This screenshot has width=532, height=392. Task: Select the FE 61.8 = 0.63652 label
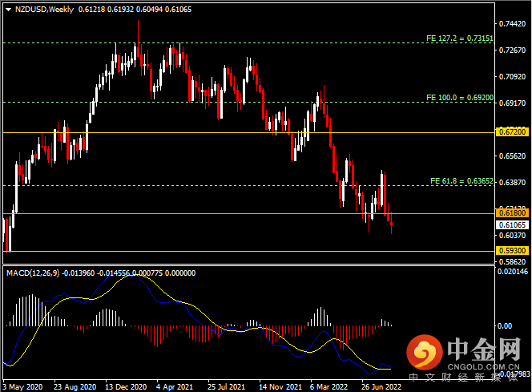pyautogui.click(x=461, y=181)
